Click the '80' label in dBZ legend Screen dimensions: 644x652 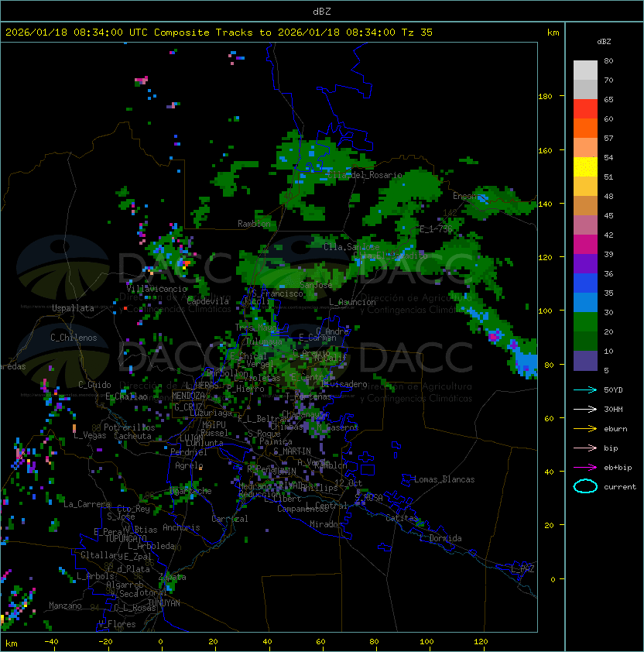point(608,60)
